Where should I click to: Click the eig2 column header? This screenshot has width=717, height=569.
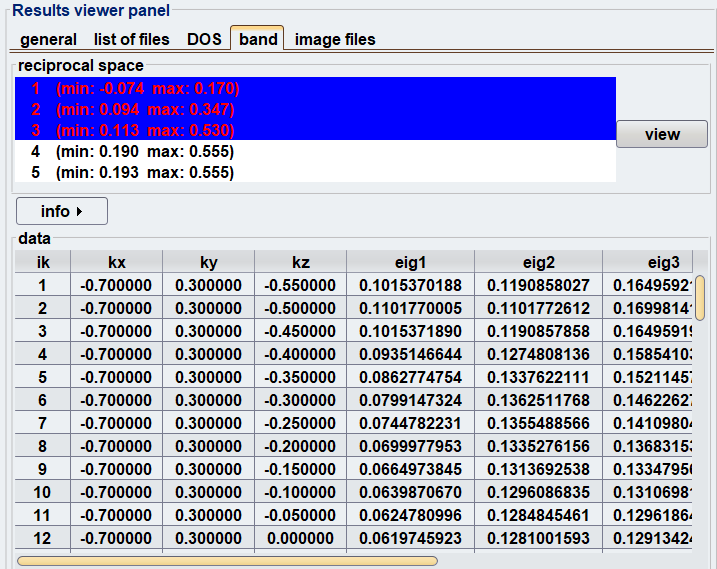538,262
